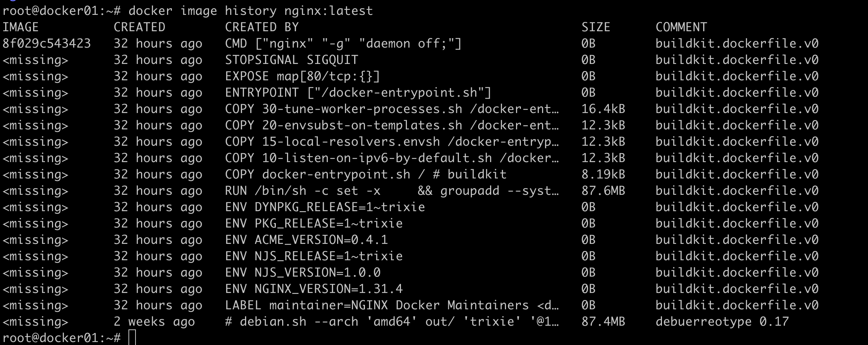Click ENV NGINX_VERSION=1.31.4 text
Image resolution: width=868 pixels, height=345 pixels.
[314, 289]
